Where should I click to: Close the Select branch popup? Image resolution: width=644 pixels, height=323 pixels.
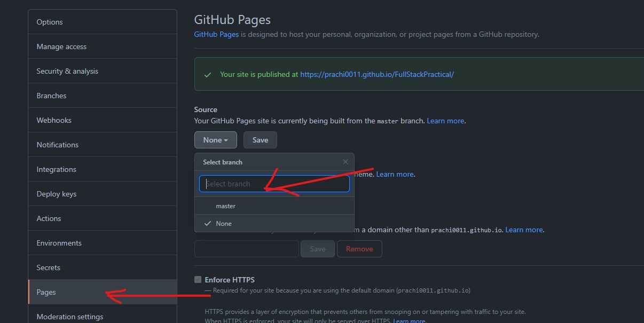(345, 162)
